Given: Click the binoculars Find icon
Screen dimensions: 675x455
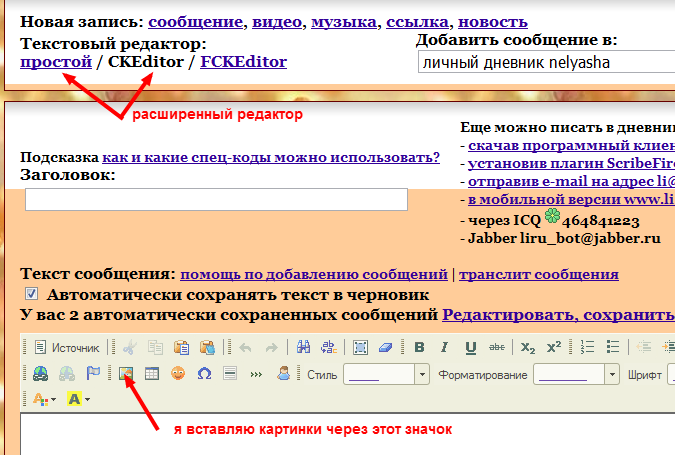Looking at the screenshot, I should coord(303,348).
